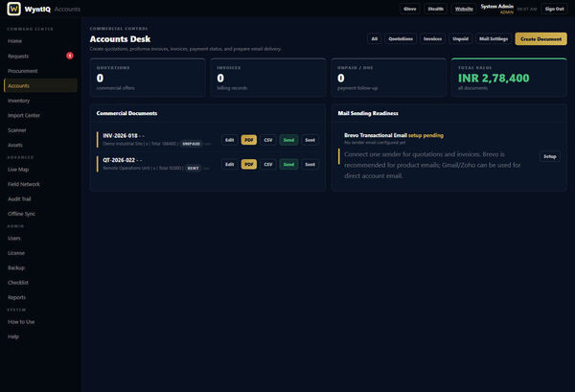Screen dimensions: 575x392
Task: Click the Invoices summary card
Action: 268,78
